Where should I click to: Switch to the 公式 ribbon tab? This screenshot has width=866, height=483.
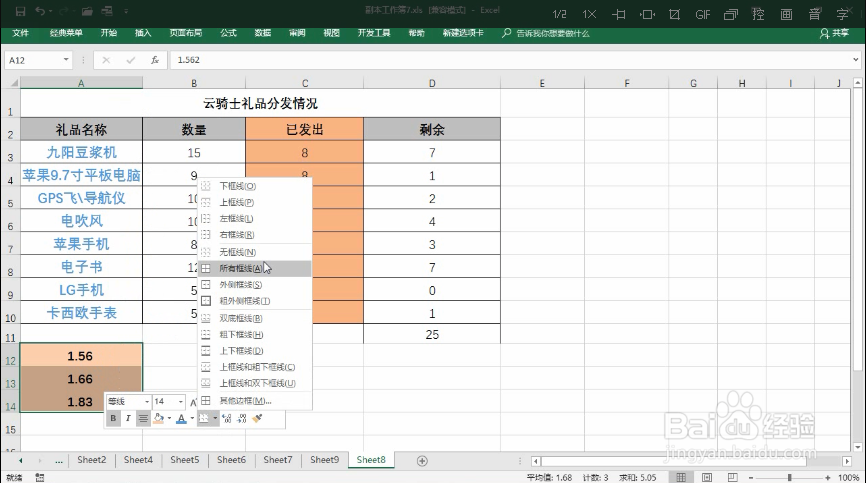(x=228, y=33)
